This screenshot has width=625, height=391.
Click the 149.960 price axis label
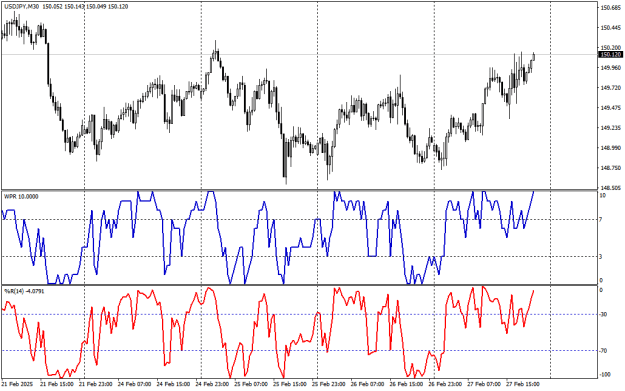point(611,67)
